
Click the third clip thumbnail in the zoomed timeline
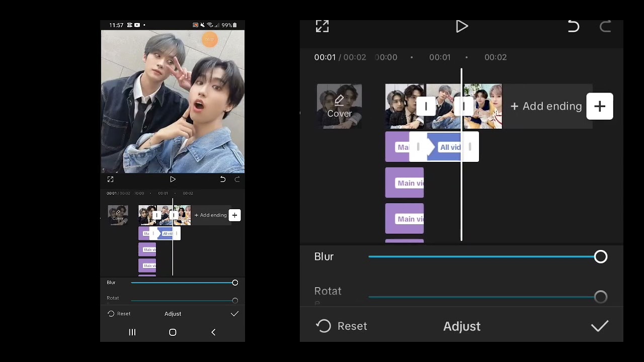482,106
